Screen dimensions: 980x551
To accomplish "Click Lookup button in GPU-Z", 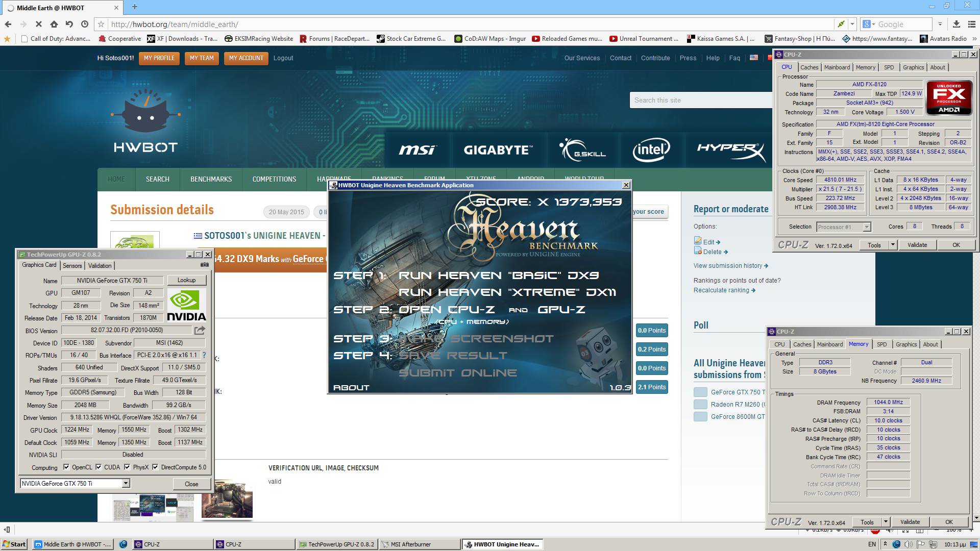I will coord(186,280).
